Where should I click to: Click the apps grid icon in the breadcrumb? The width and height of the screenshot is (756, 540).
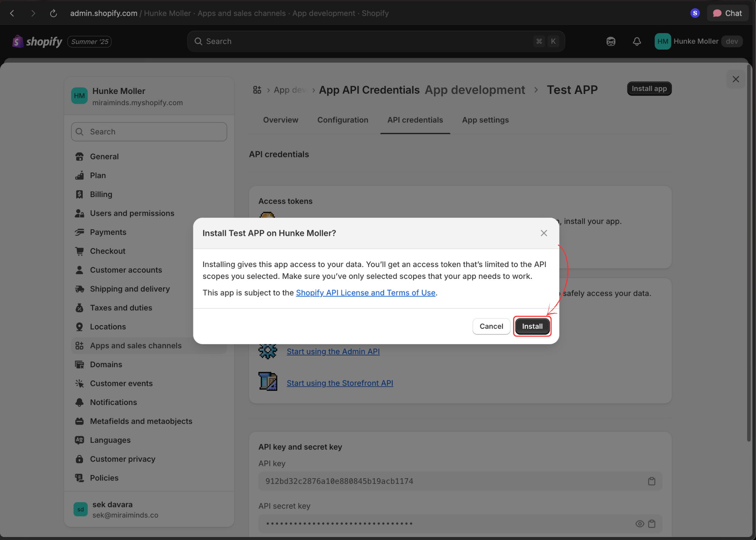click(x=257, y=89)
